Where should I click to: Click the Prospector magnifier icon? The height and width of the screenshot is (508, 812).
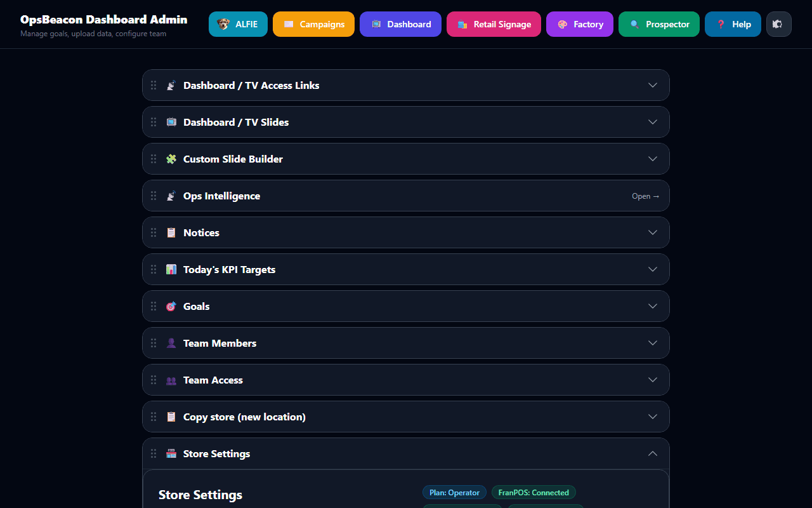[634, 24]
